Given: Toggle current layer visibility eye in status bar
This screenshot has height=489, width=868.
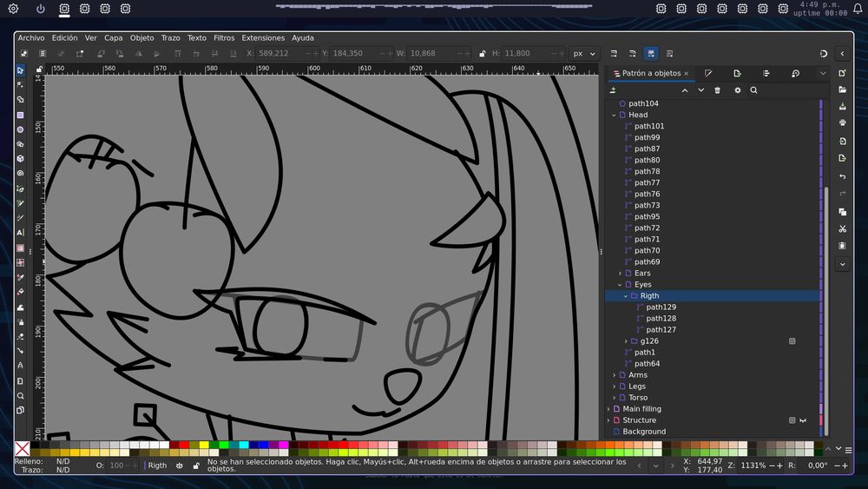Looking at the screenshot, I should point(180,466).
